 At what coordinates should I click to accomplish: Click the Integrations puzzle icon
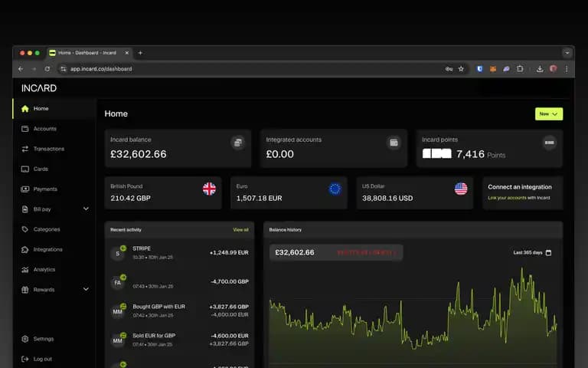pyautogui.click(x=25, y=249)
